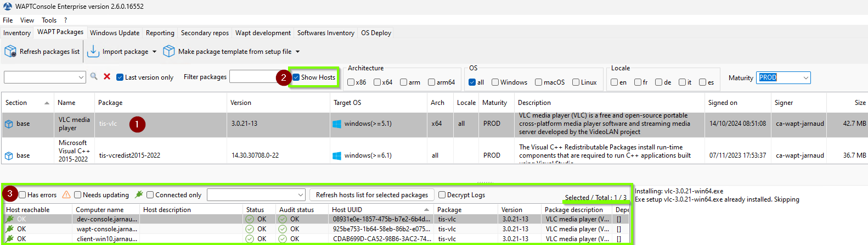868x245 pixels.
Task: Open the Secondary repos tab
Action: [x=205, y=33]
